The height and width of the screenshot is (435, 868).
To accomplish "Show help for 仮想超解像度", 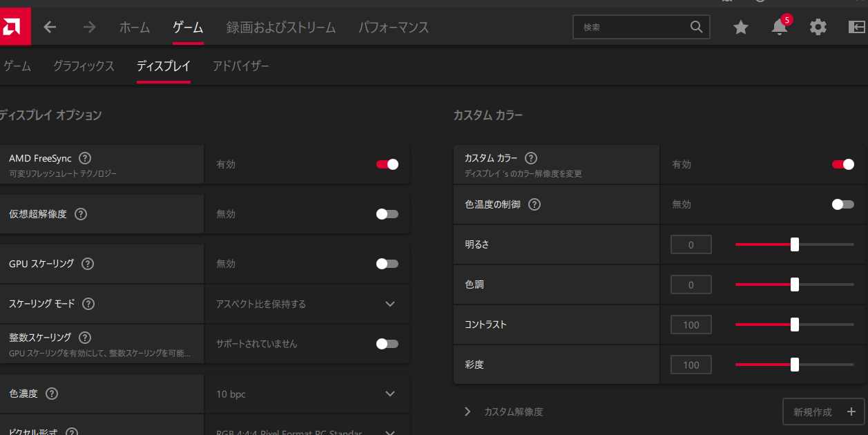I will 81,214.
